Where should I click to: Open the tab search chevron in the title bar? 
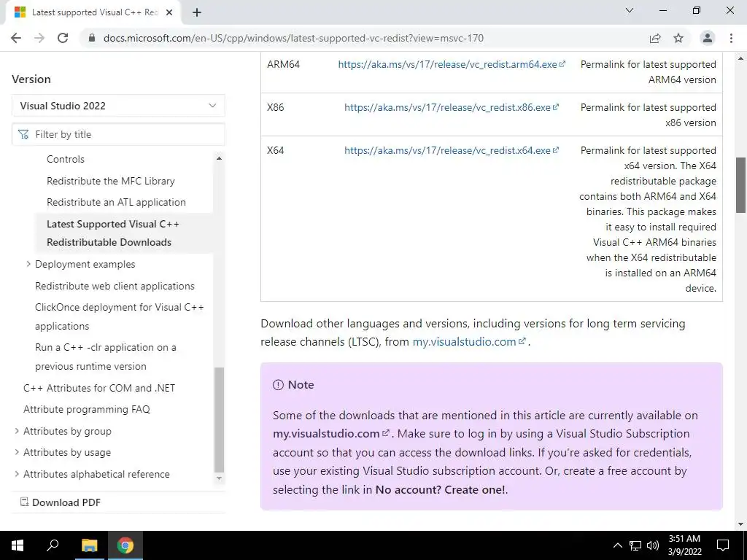pyautogui.click(x=630, y=10)
